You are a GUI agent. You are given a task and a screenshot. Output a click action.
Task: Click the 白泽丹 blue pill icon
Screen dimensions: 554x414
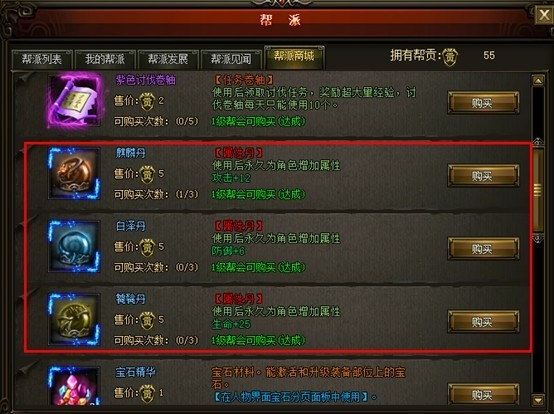74,246
